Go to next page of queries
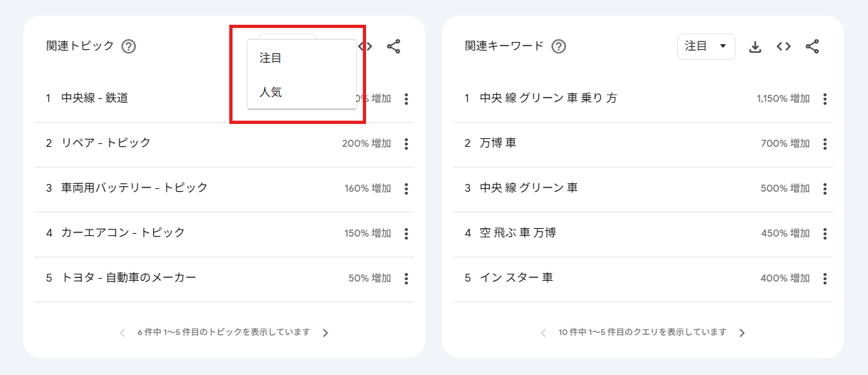This screenshot has width=868, height=375. coord(742,332)
